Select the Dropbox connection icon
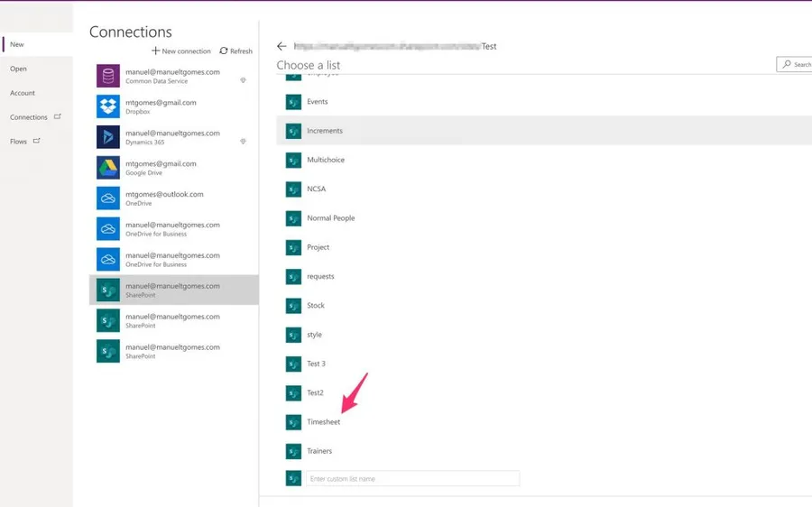Screen dimensions: 812x507 pyautogui.click(x=108, y=106)
